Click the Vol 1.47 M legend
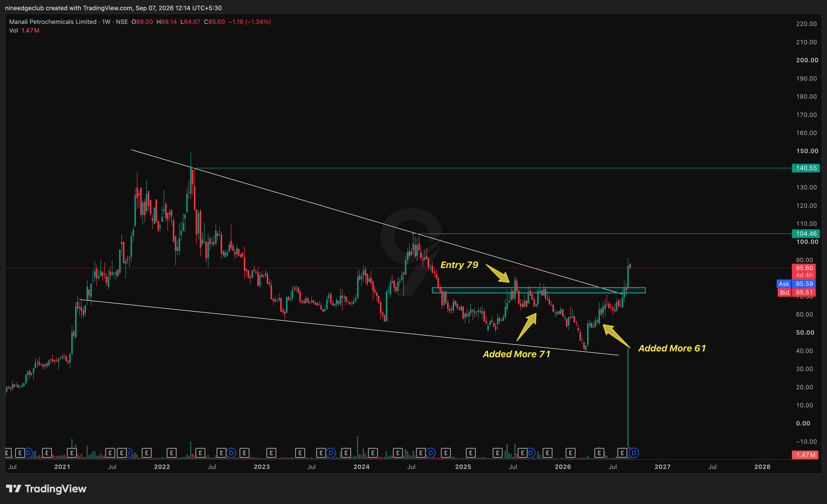Image resolution: width=827 pixels, height=504 pixels. (x=24, y=31)
